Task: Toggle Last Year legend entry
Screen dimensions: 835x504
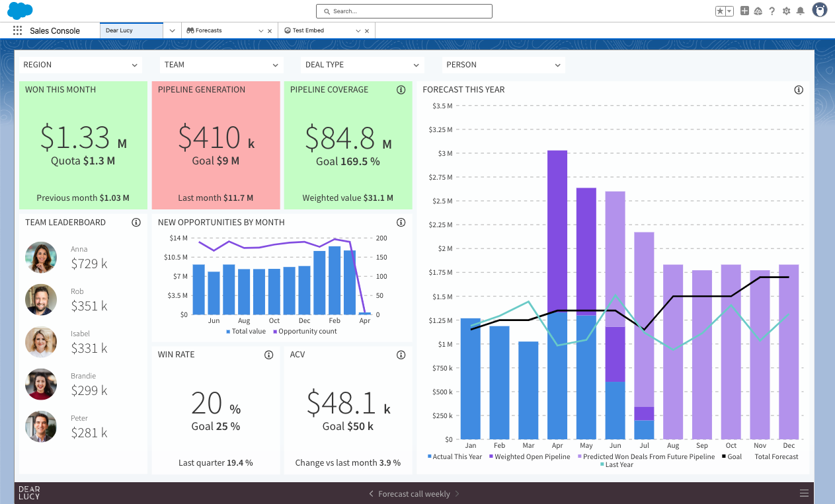Action: pos(616,465)
